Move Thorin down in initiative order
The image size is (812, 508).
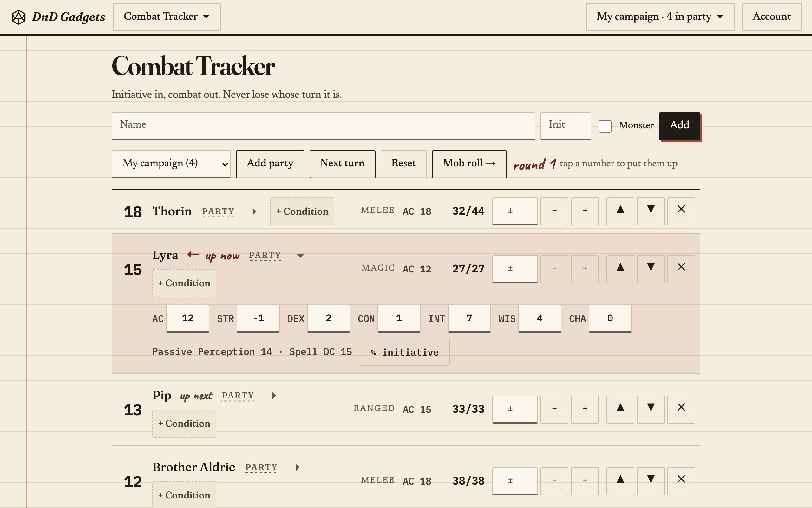tap(651, 211)
